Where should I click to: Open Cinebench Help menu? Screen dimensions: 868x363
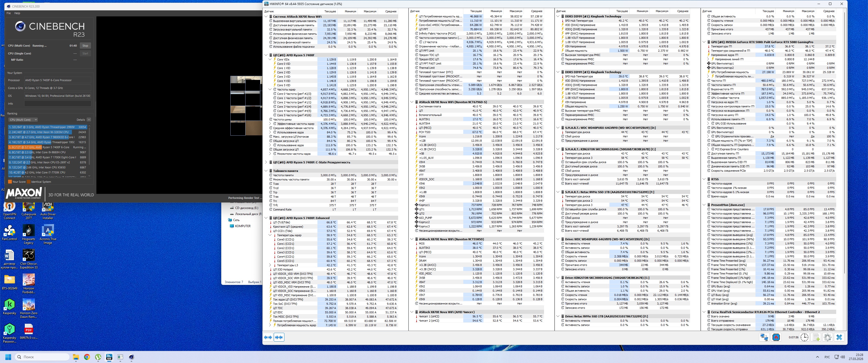[17, 13]
